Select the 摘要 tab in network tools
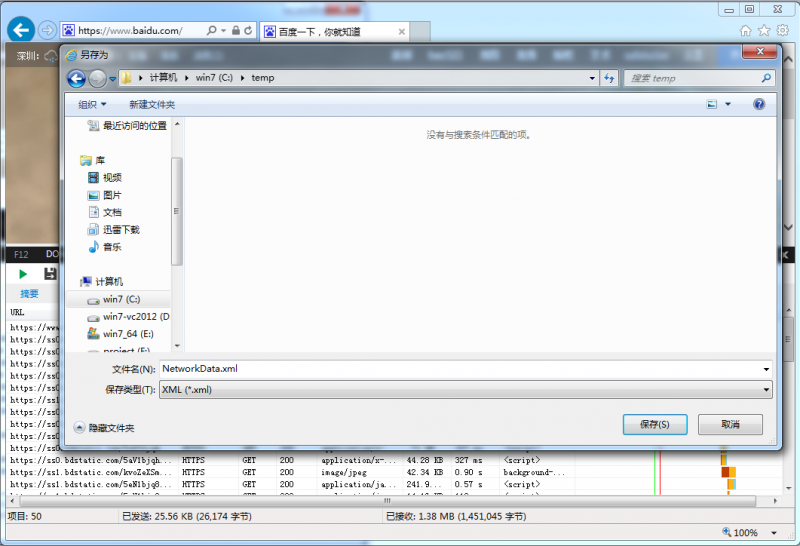Viewport: 800px width, 546px height. tap(30, 294)
